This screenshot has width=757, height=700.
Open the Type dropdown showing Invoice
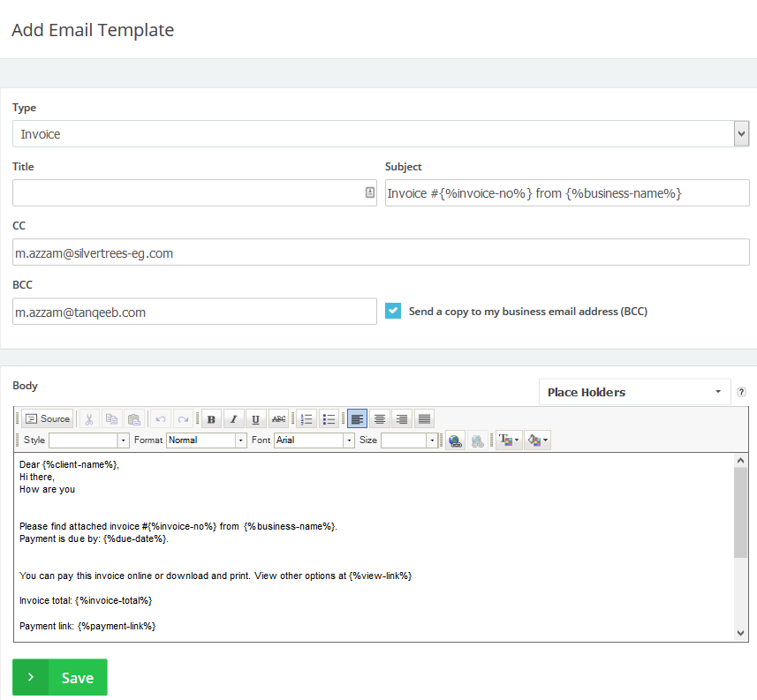(382, 134)
